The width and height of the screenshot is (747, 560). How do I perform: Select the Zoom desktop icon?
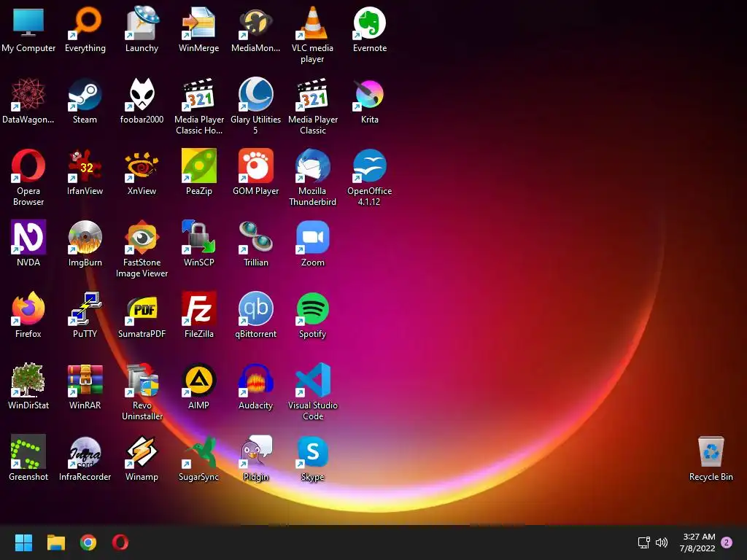[x=312, y=237]
